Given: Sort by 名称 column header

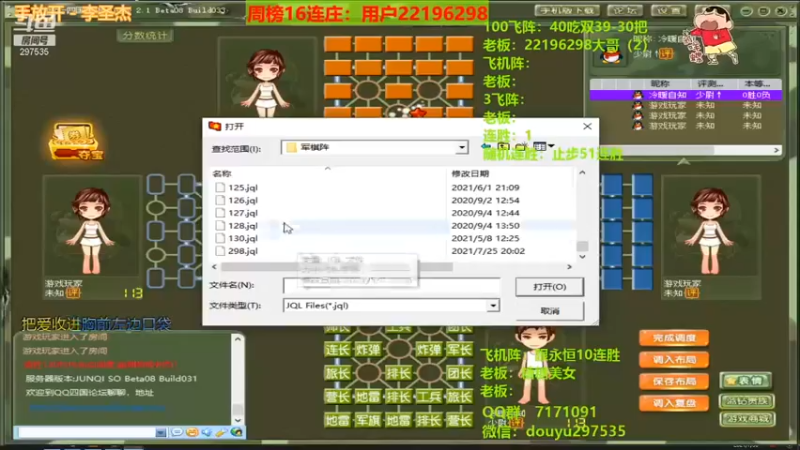Looking at the screenshot, I should [222, 174].
